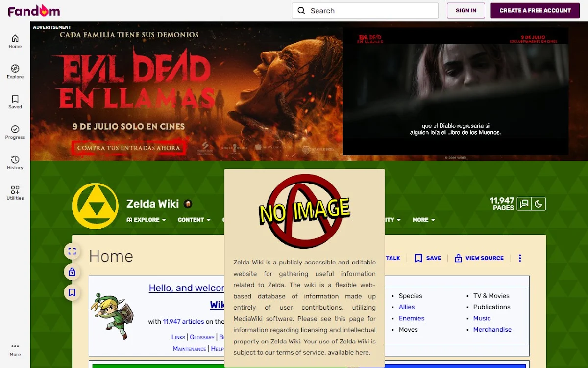
Task: Click Species list item
Action: point(411,296)
